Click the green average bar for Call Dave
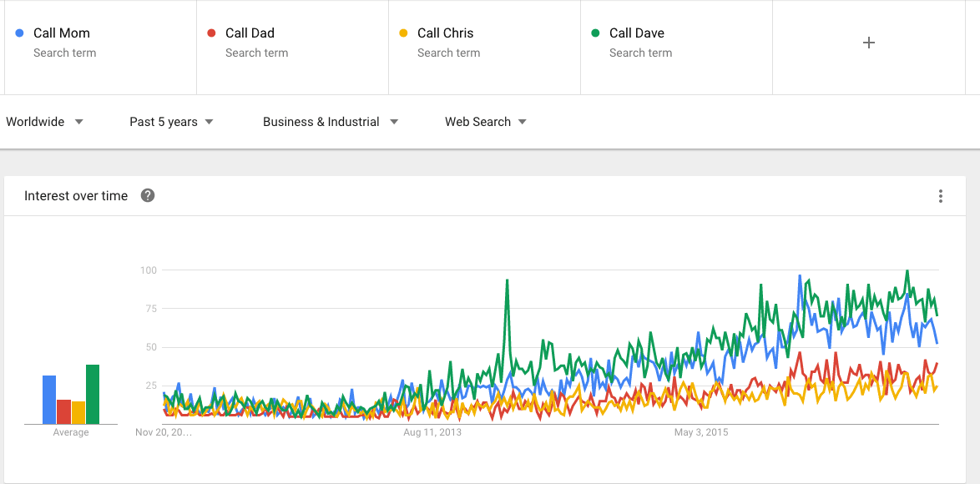This screenshot has width=980, height=484. click(93, 394)
